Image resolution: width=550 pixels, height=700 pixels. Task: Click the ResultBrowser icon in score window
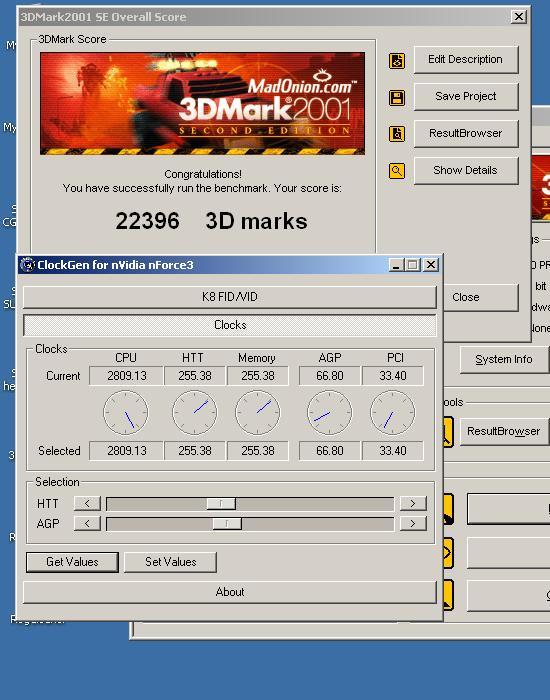(x=397, y=134)
